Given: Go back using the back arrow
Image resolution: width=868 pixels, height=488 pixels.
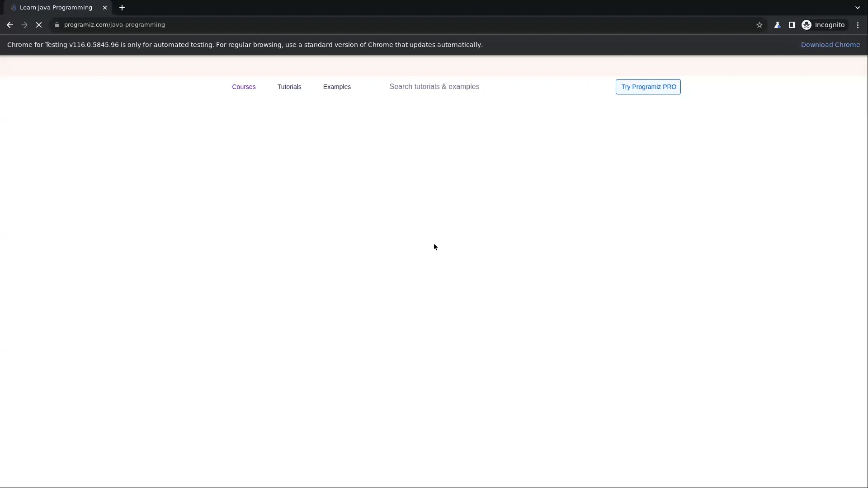Looking at the screenshot, I should click(x=9, y=25).
